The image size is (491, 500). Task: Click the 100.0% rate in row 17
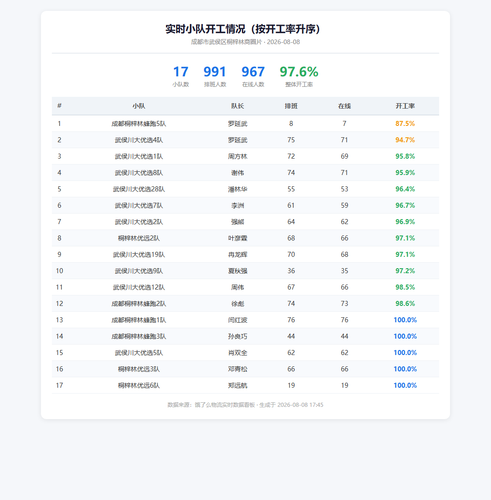405,385
